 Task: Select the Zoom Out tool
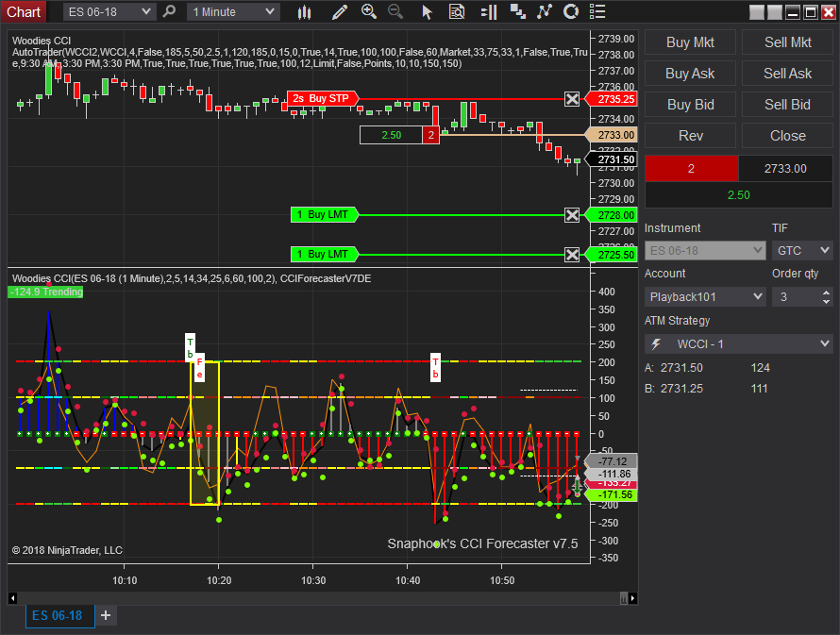coord(395,11)
